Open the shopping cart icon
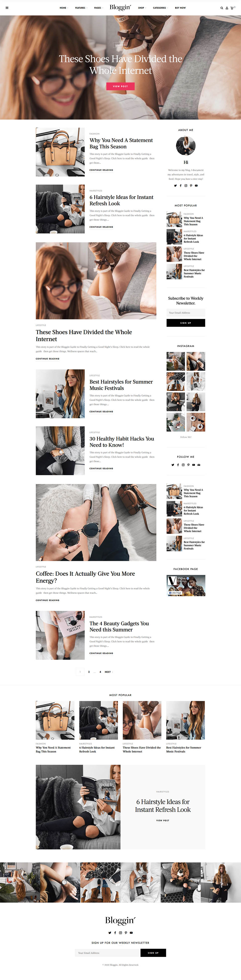The image size is (241, 980). 232,8
